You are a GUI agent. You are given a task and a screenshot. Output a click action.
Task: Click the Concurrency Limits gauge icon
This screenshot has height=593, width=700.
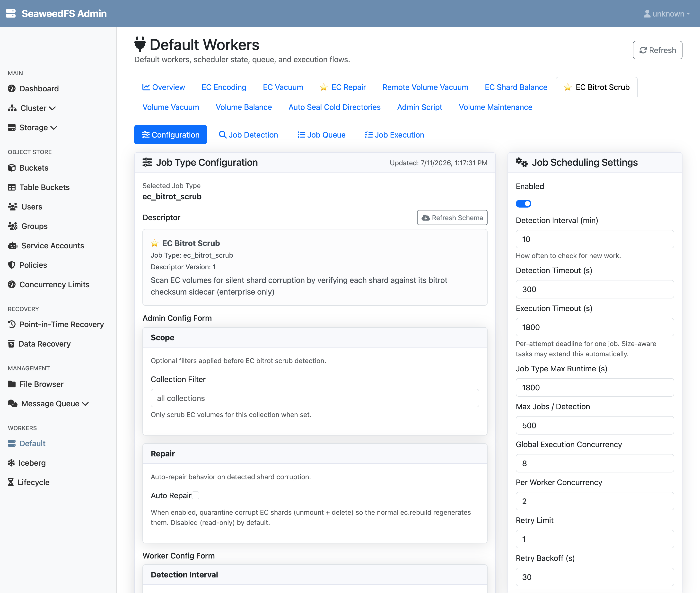point(12,284)
